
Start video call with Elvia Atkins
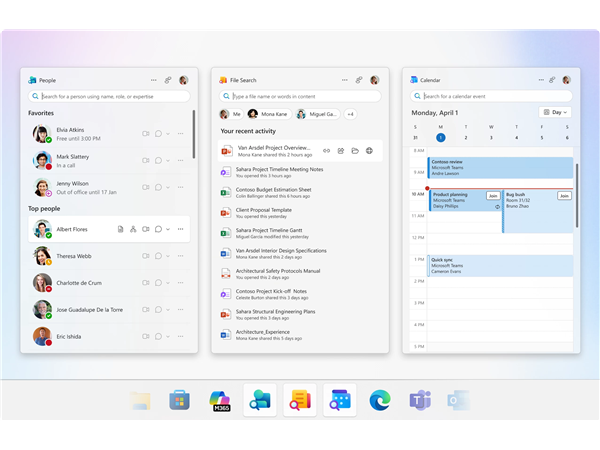[x=146, y=133]
